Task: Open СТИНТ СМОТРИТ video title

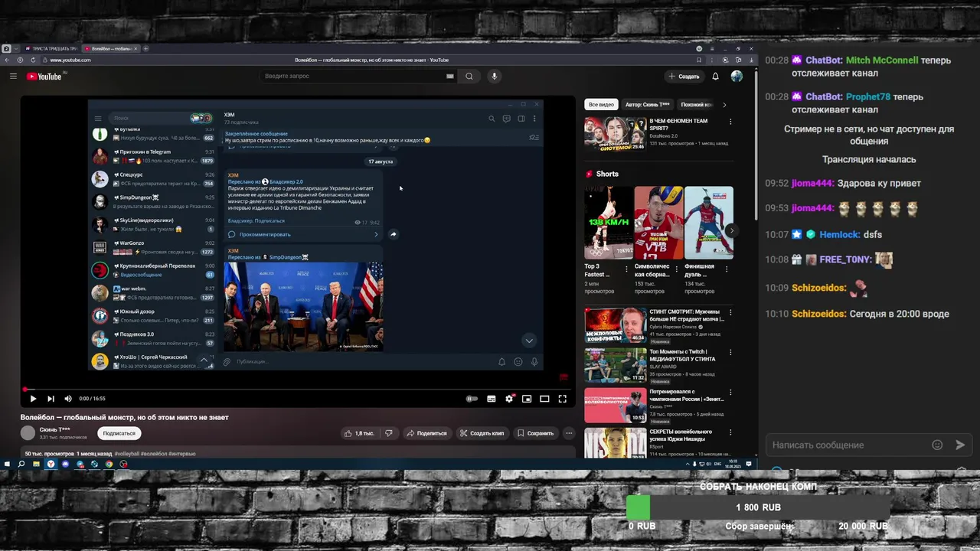Action: pyautogui.click(x=687, y=315)
